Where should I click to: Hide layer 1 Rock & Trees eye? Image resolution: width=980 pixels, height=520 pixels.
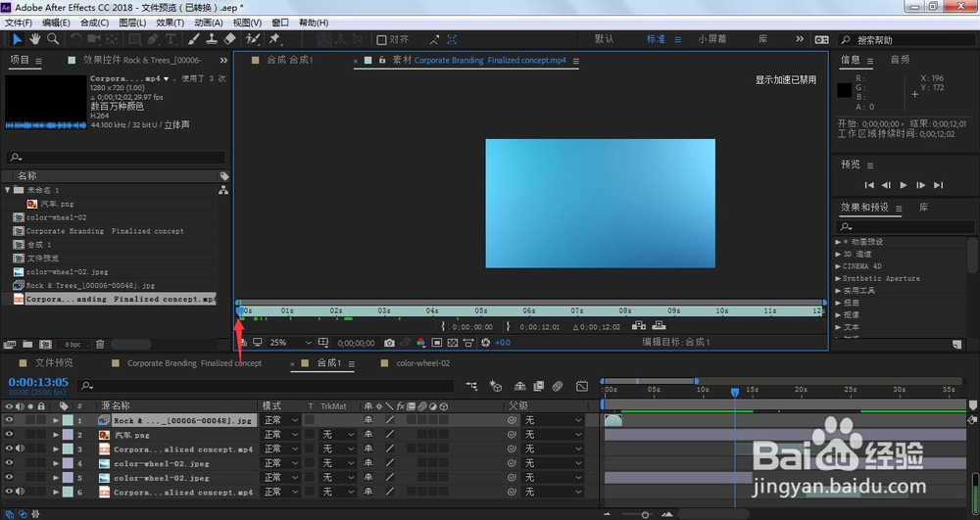(x=9, y=420)
